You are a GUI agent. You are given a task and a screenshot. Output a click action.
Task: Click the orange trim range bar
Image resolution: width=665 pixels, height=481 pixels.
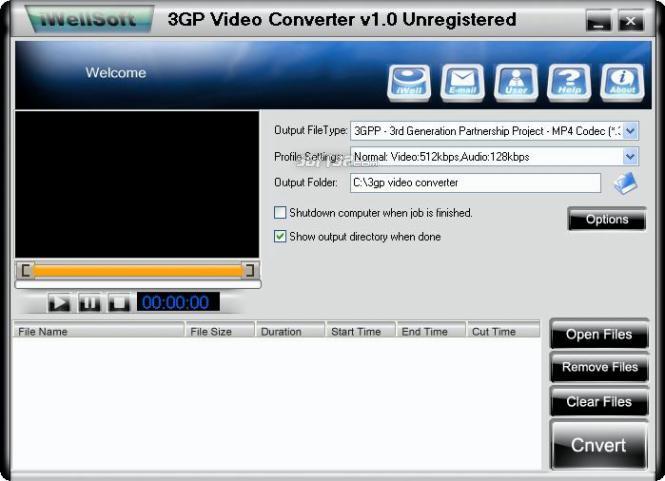pyautogui.click(x=138, y=271)
